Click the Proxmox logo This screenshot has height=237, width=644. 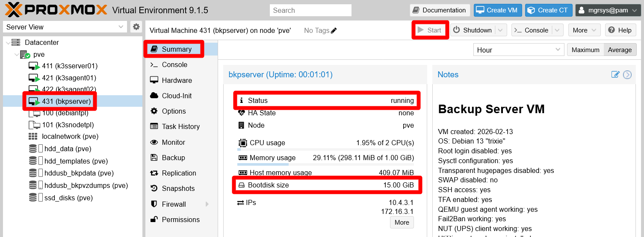[56, 9]
